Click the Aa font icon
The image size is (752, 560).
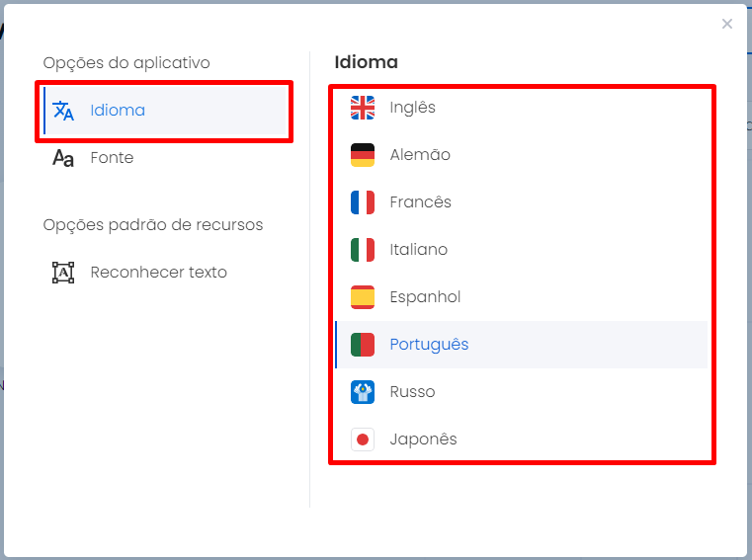pyautogui.click(x=63, y=158)
